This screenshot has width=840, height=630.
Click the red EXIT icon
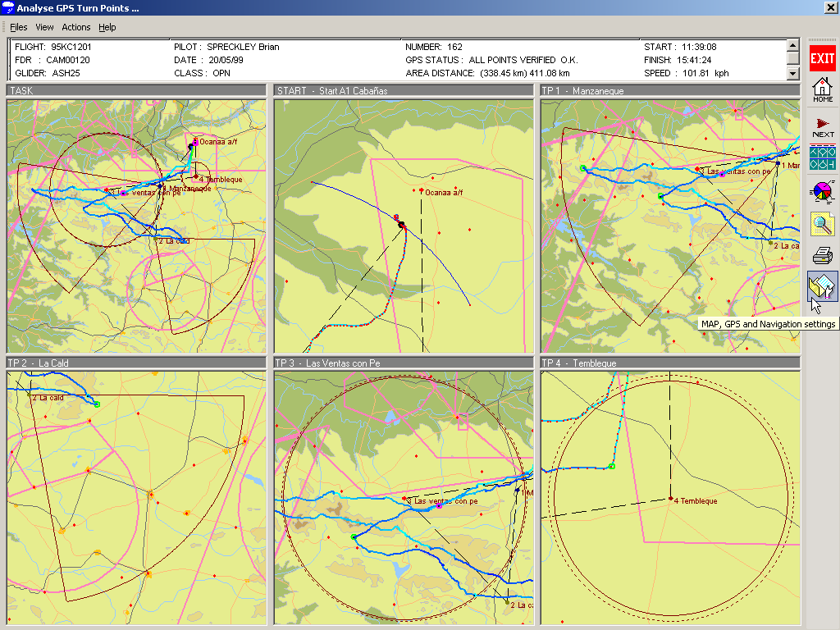[823, 58]
